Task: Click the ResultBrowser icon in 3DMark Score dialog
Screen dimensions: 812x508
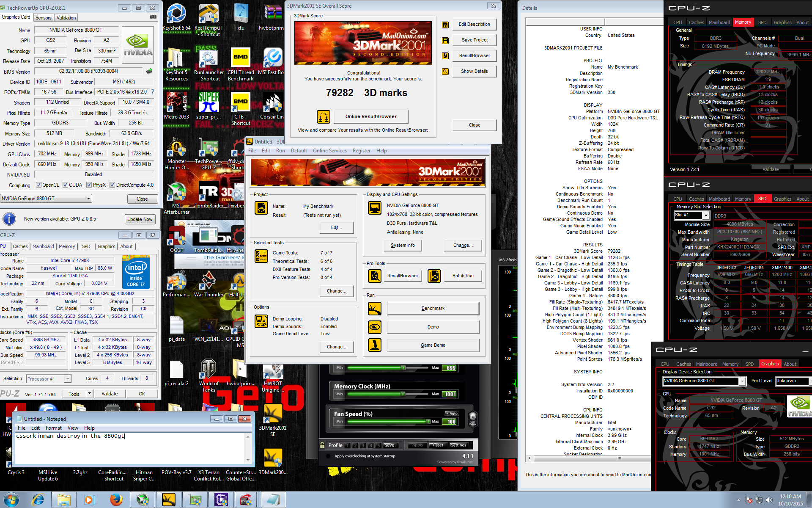Action: click(445, 56)
